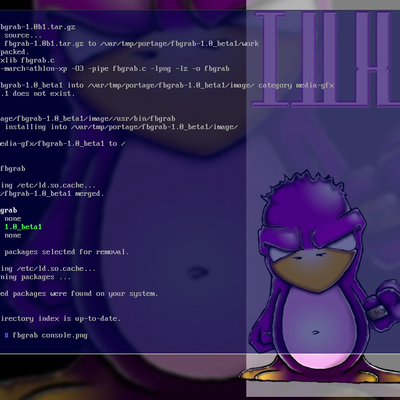Click 'installing into /var/tmp/portage' line
The width and height of the screenshot is (400, 400).
point(121,127)
